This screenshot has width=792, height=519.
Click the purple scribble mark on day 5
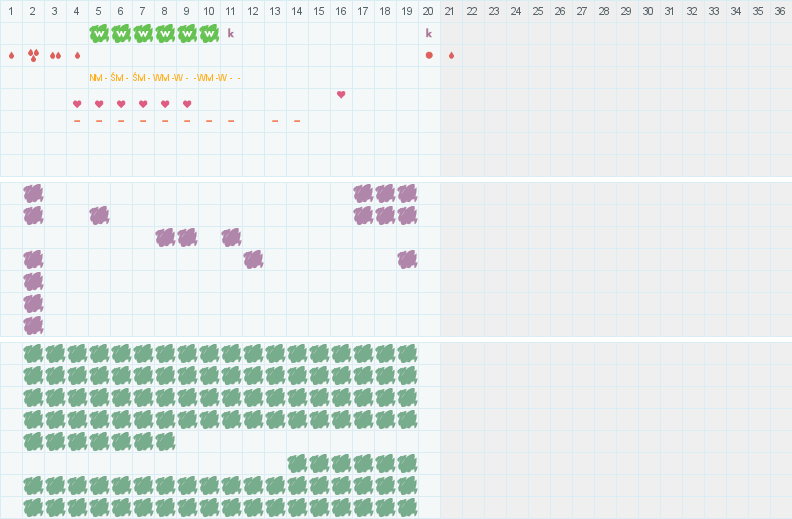tap(99, 215)
